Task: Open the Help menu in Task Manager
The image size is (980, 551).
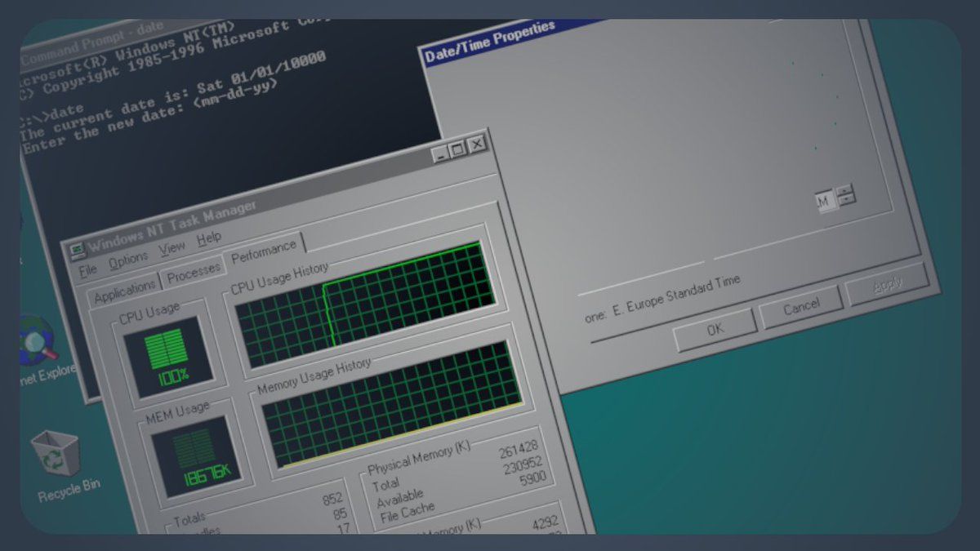Action: click(x=209, y=238)
